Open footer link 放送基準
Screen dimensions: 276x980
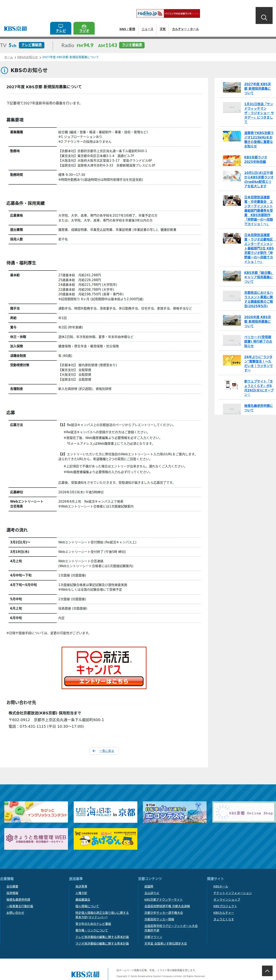click(x=81, y=886)
